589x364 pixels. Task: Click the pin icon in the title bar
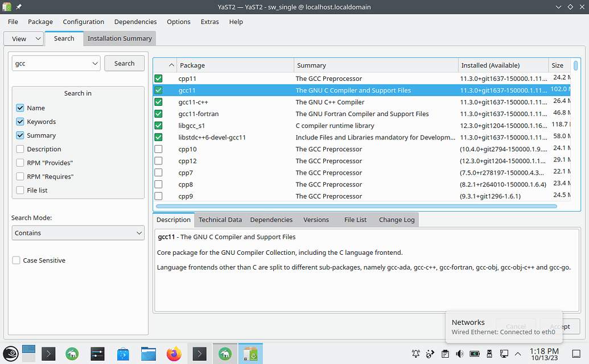pyautogui.click(x=18, y=7)
